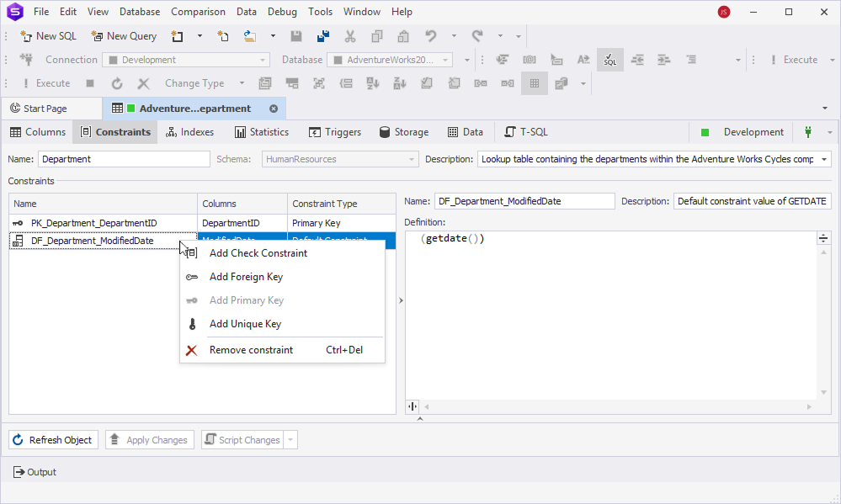This screenshot has width=841, height=504.
Task: Open dropdown arrow next to Undo
Action: pyautogui.click(x=454, y=36)
